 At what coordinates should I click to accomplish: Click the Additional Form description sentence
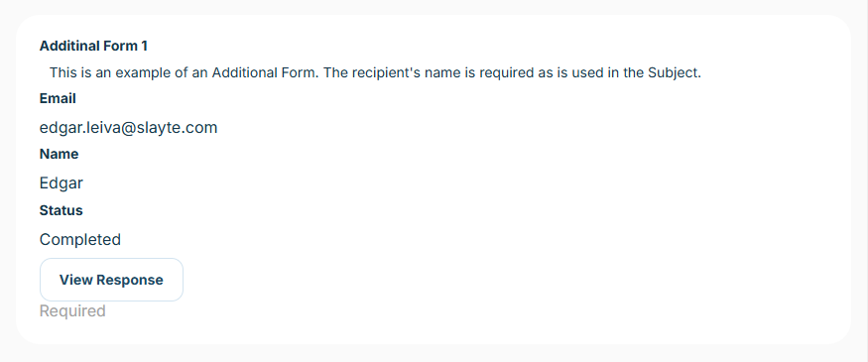pos(375,72)
